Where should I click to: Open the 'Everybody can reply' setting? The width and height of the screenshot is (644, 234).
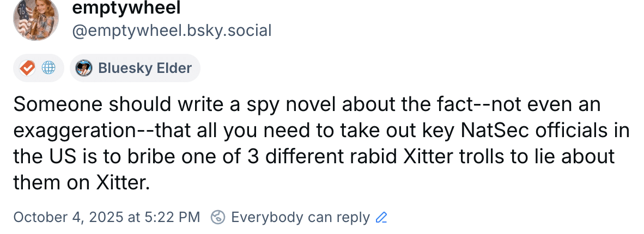click(x=300, y=217)
